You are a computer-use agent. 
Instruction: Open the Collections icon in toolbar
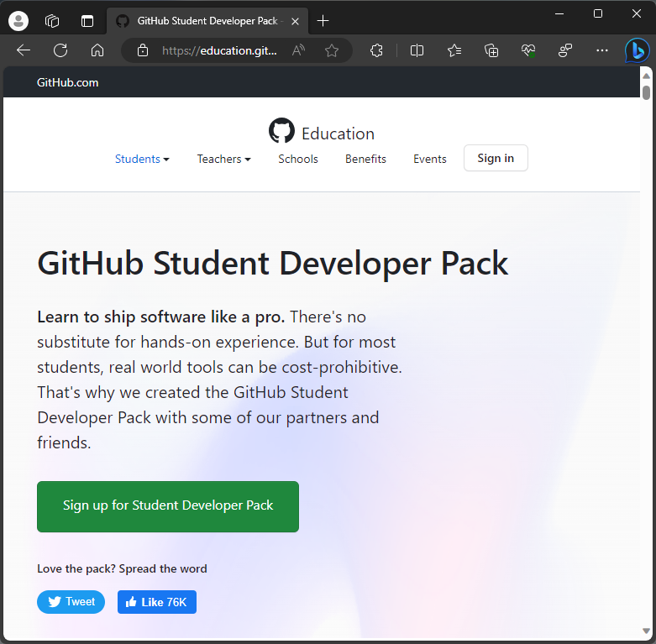pos(492,50)
